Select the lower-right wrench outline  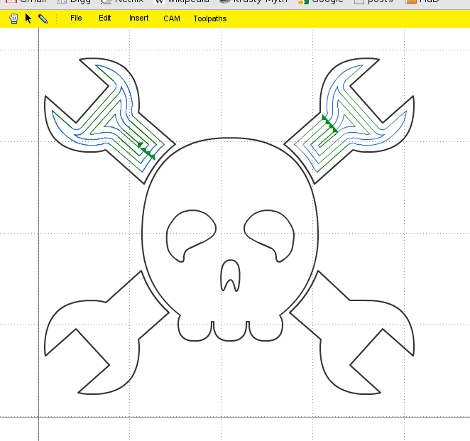pos(352,333)
